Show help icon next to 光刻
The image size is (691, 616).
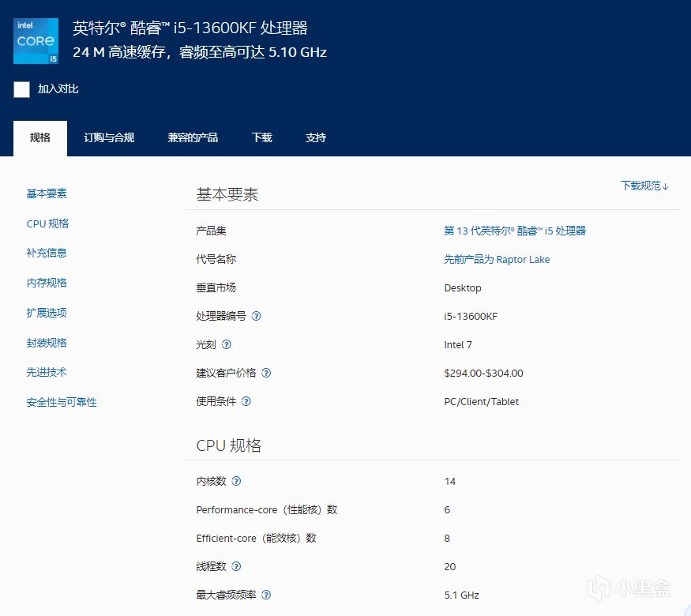click(227, 344)
